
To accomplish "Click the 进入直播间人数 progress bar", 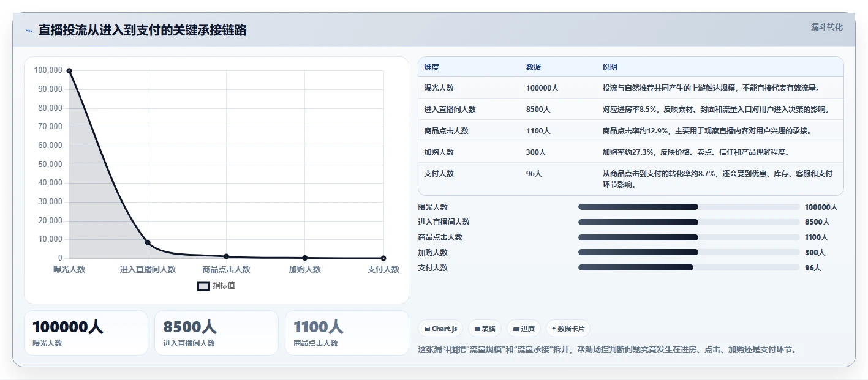I will point(689,222).
